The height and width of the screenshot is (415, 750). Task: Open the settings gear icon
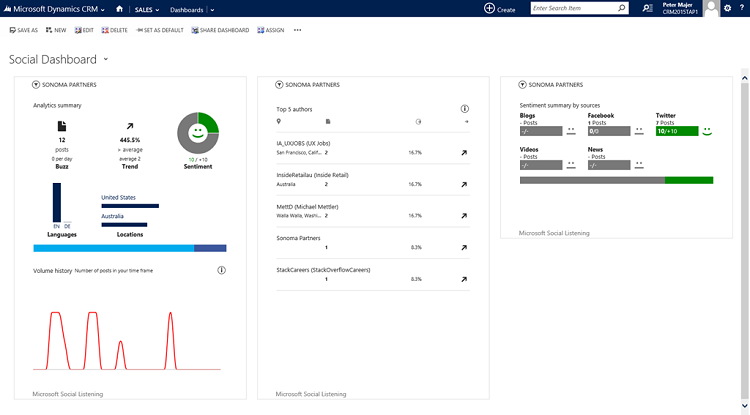point(728,8)
